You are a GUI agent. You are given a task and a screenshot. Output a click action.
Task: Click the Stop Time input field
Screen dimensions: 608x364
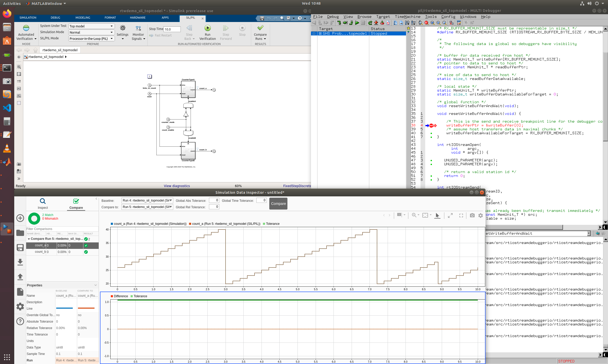[172, 29]
